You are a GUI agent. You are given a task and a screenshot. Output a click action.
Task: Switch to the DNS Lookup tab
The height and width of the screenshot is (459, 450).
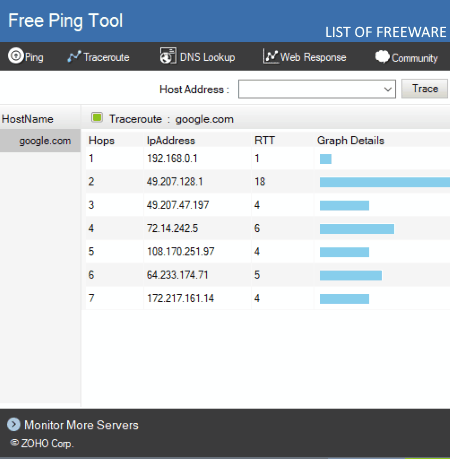[197, 56]
